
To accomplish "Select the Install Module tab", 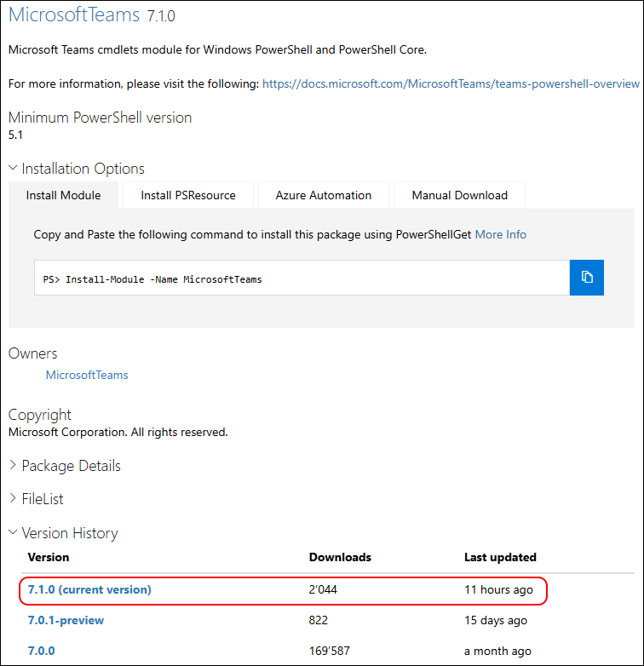I will click(x=63, y=195).
